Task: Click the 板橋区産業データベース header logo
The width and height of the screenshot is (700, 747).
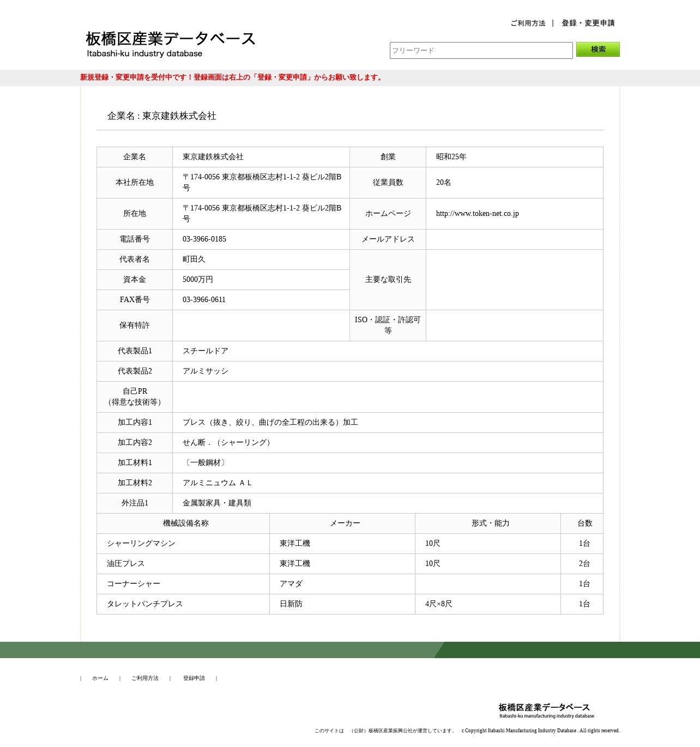Action: [171, 44]
